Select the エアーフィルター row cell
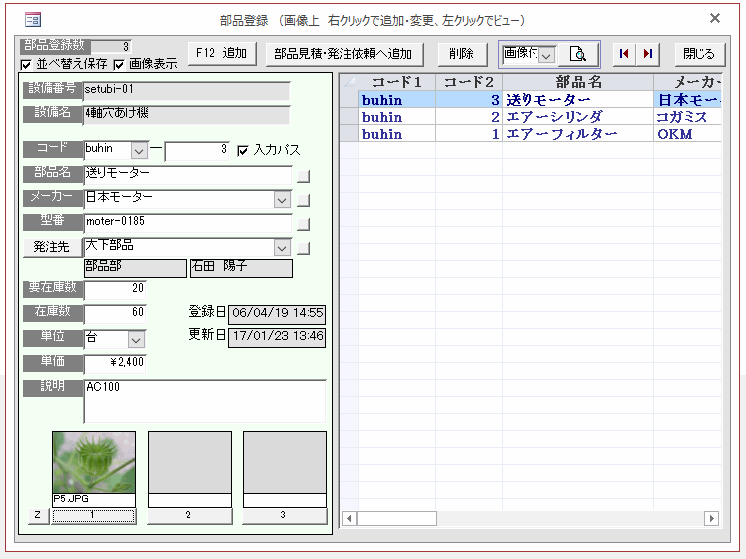The width and height of the screenshot is (746, 559). (578, 134)
